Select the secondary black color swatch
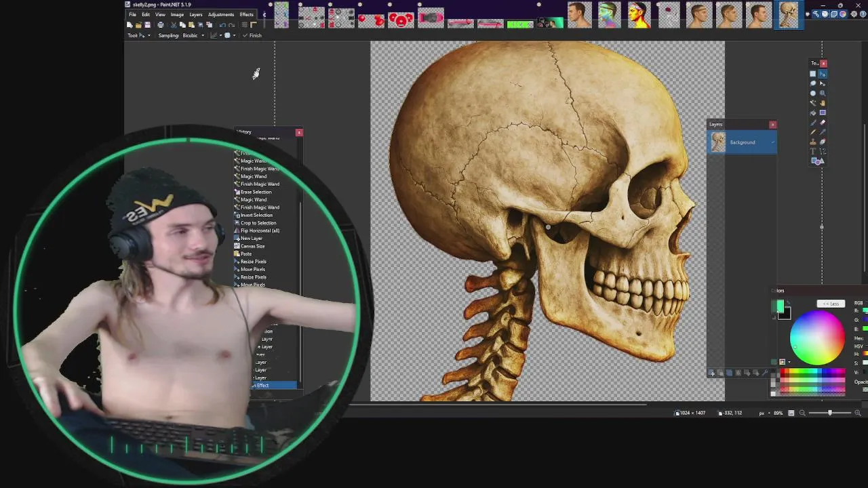Screen dimensions: 868x488 [788, 316]
